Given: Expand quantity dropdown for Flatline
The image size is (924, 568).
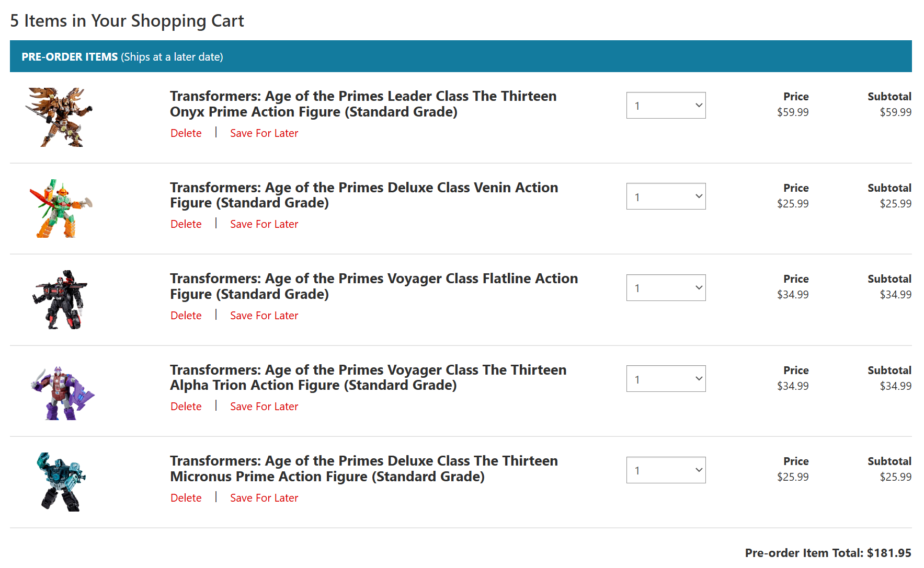Looking at the screenshot, I should pos(666,288).
